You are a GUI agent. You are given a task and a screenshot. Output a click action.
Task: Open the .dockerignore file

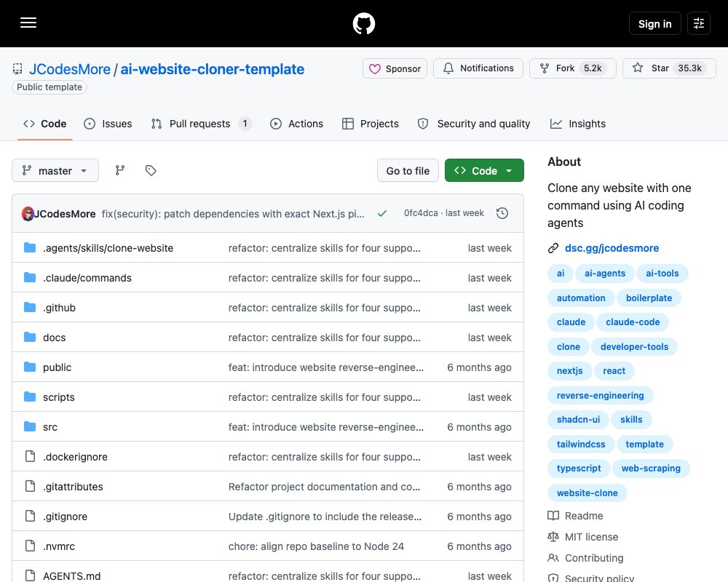(75, 457)
